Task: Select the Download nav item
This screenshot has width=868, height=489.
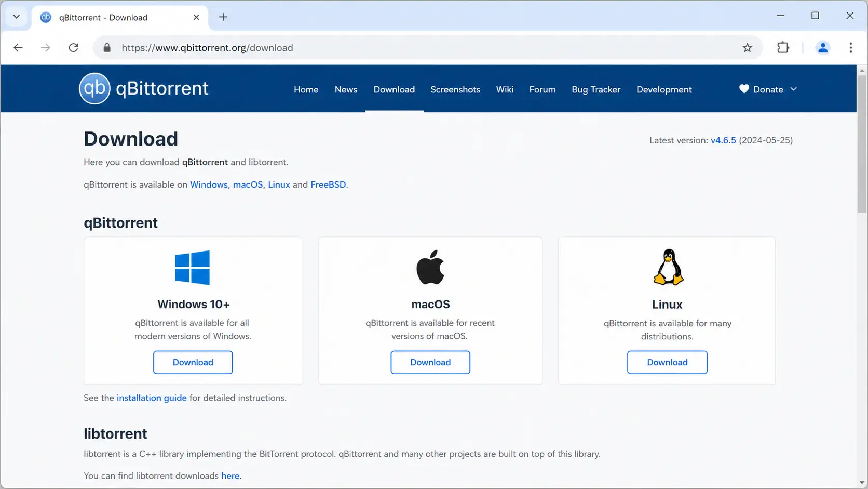Action: coord(394,89)
